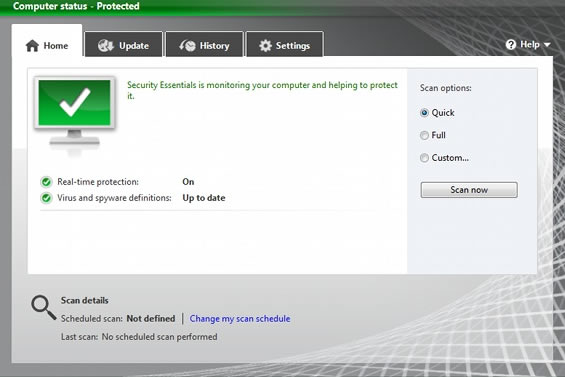Start scanning with Scan now button

coord(469,190)
